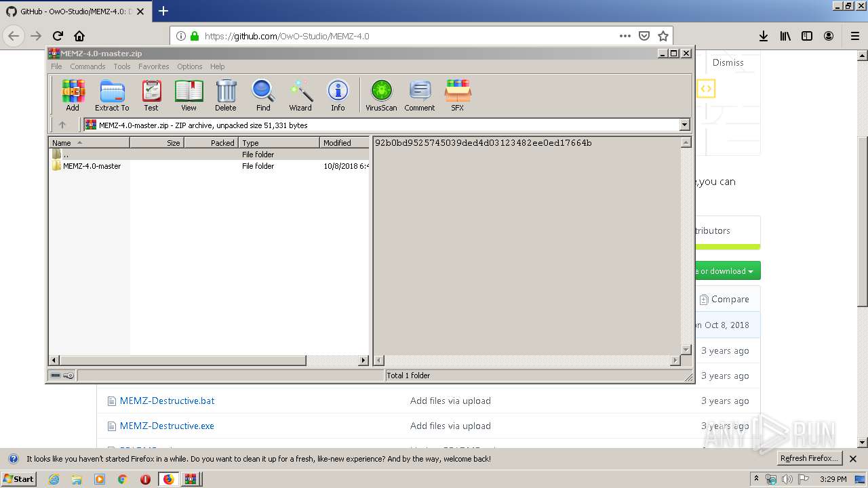Image resolution: width=868 pixels, height=488 pixels.
Task: Expand the archive path dropdown
Action: point(684,125)
